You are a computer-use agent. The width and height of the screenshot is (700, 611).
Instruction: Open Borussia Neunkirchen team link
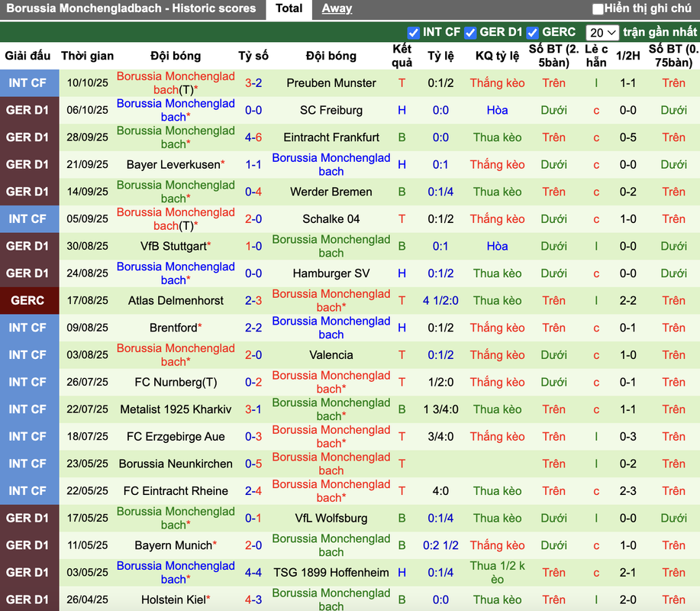(176, 464)
